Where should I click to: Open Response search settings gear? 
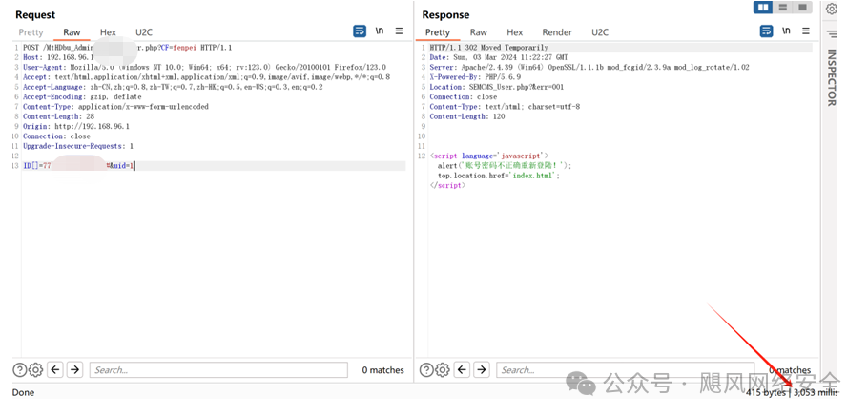click(x=443, y=370)
